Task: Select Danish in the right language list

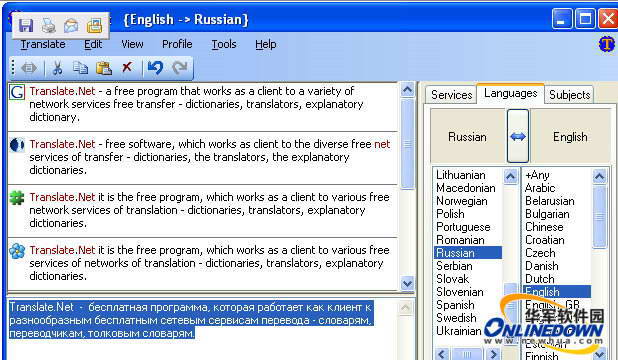Action: (x=542, y=266)
